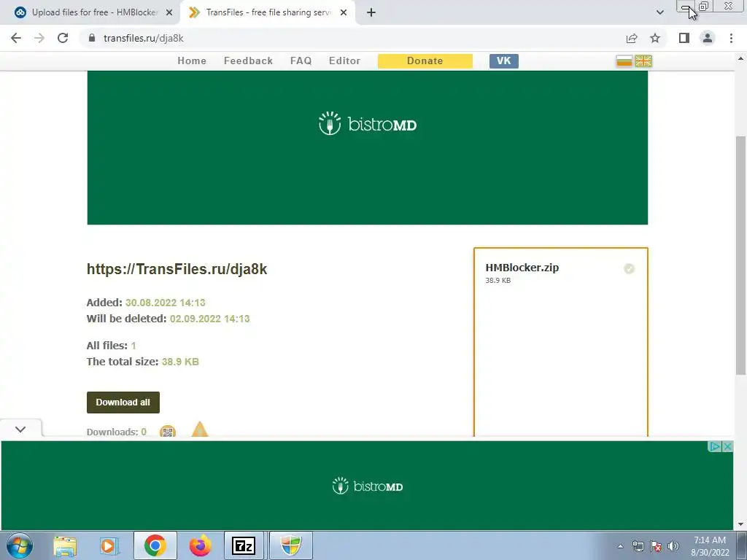This screenshot has height=560, width=747.
Task: Toggle the HMBlocker.zip check mark
Action: click(x=630, y=269)
